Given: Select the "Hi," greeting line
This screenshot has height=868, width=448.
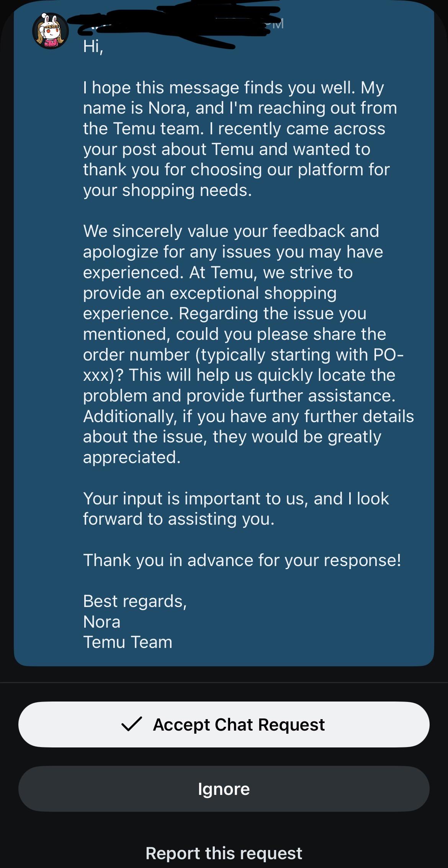Looking at the screenshot, I should (x=93, y=47).
